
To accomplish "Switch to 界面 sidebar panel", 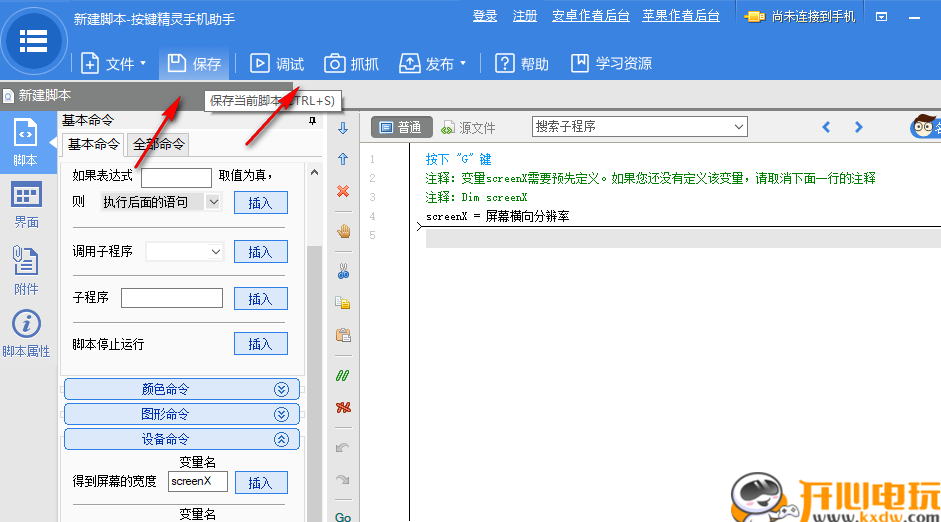I will tap(26, 205).
